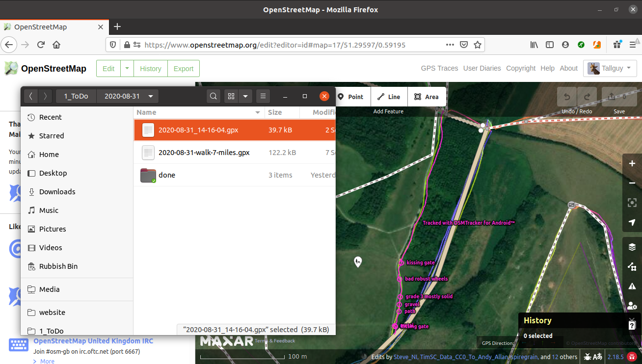Add a Point feature
Screen dimensions: 642x364
coord(350,97)
